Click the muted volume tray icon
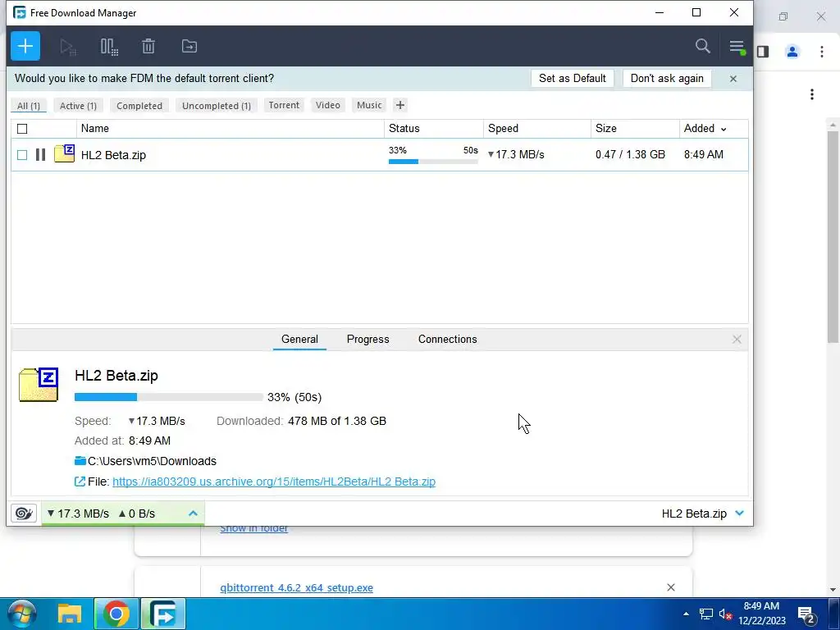This screenshot has height=630, width=840. point(725,614)
